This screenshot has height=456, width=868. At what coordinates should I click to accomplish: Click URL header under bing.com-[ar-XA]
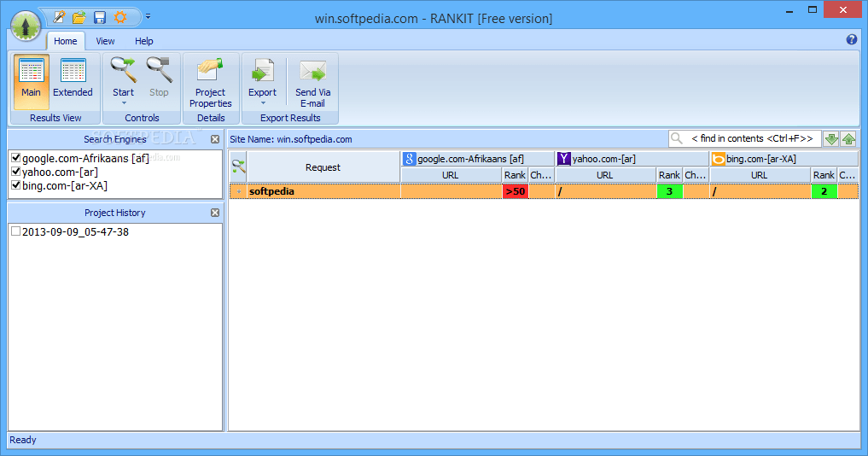click(x=760, y=175)
